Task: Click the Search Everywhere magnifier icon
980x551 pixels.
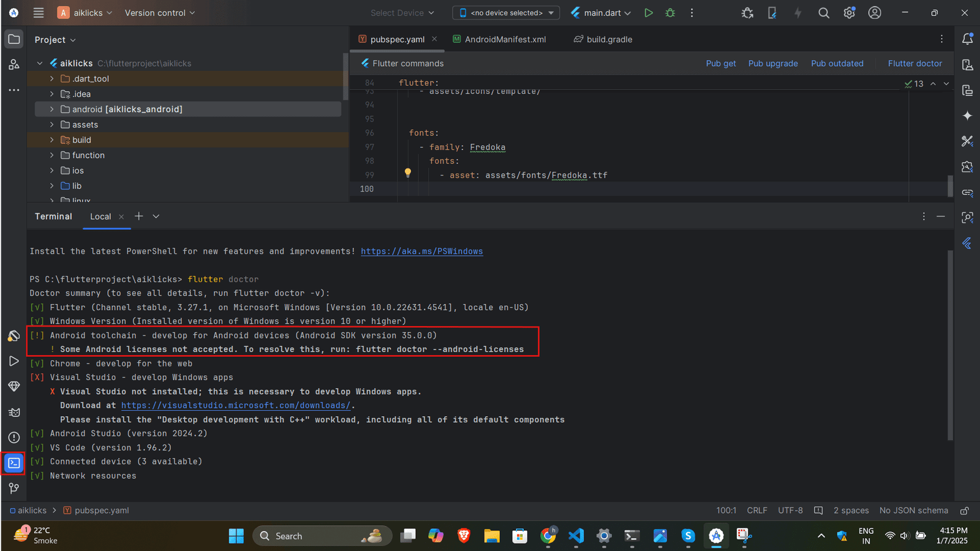Action: pos(824,13)
